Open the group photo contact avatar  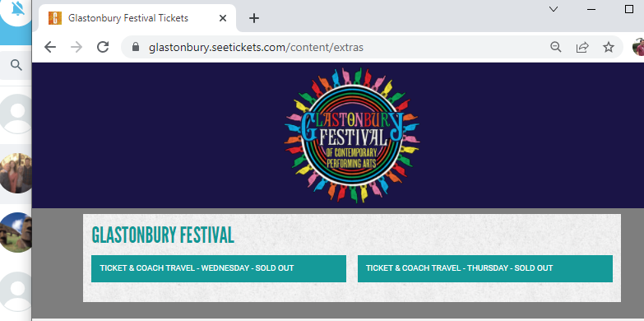(16, 173)
